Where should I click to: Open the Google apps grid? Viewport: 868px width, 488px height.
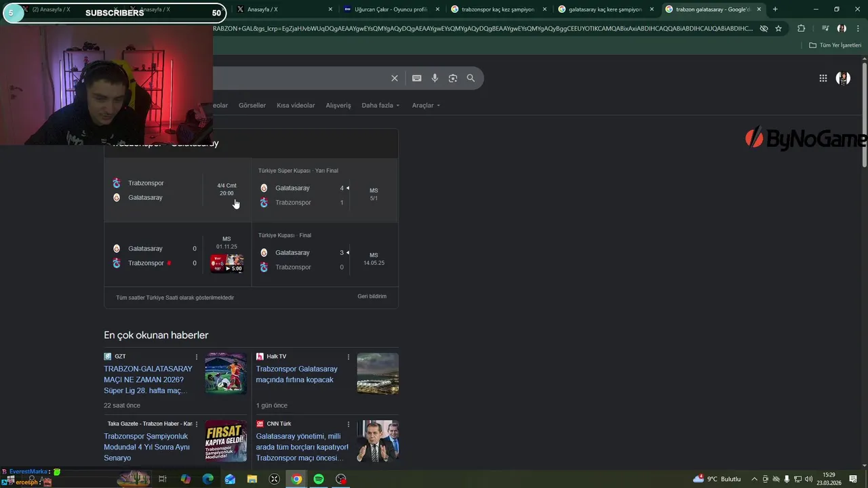coord(823,78)
